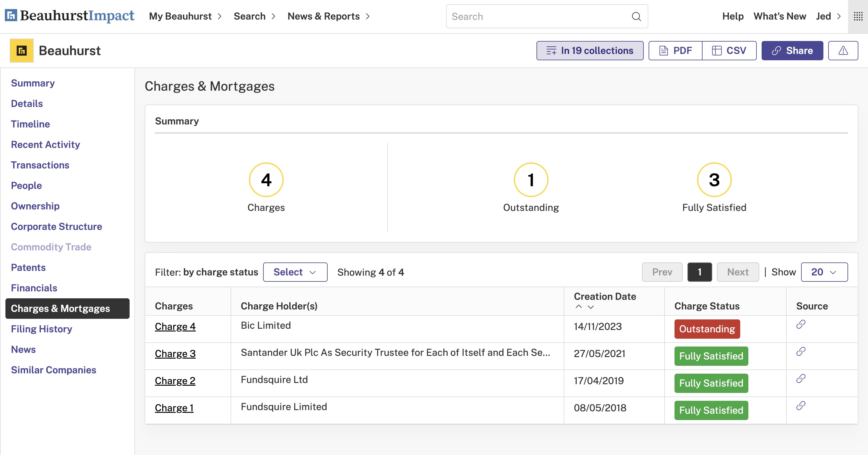The image size is (868, 455).
Task: Open source link for Charge 2
Action: point(801,378)
